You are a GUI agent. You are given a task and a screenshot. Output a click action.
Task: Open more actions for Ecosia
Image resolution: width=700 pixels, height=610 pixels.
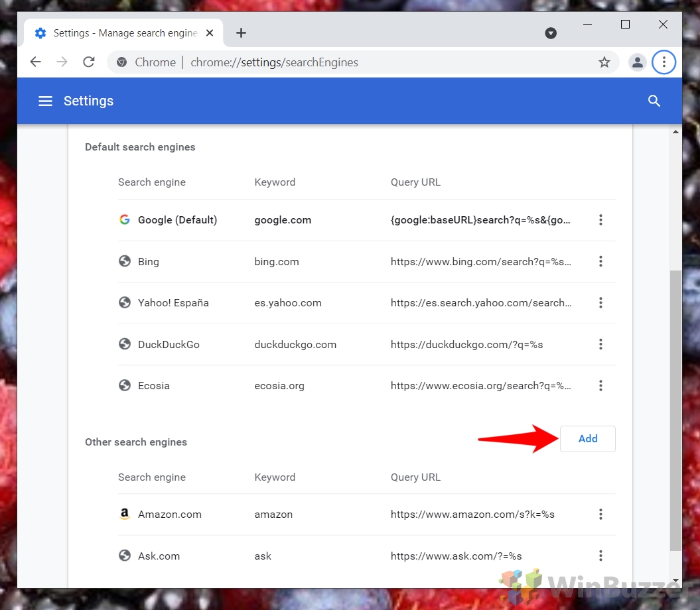point(600,385)
